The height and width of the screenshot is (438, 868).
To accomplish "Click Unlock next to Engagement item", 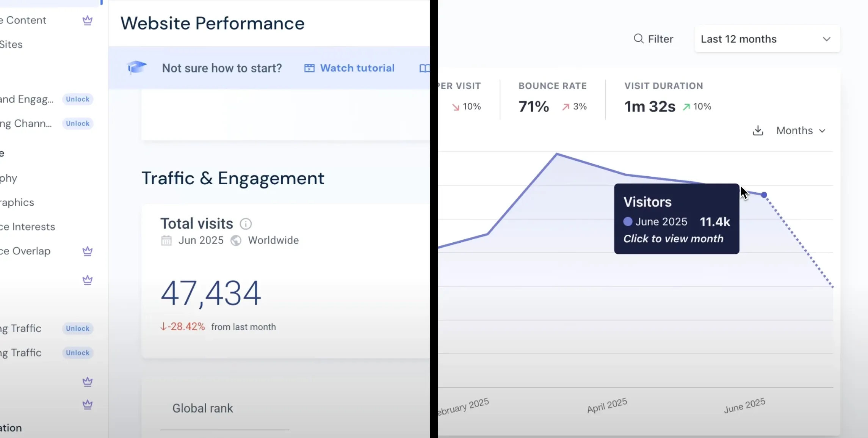I will (78, 99).
